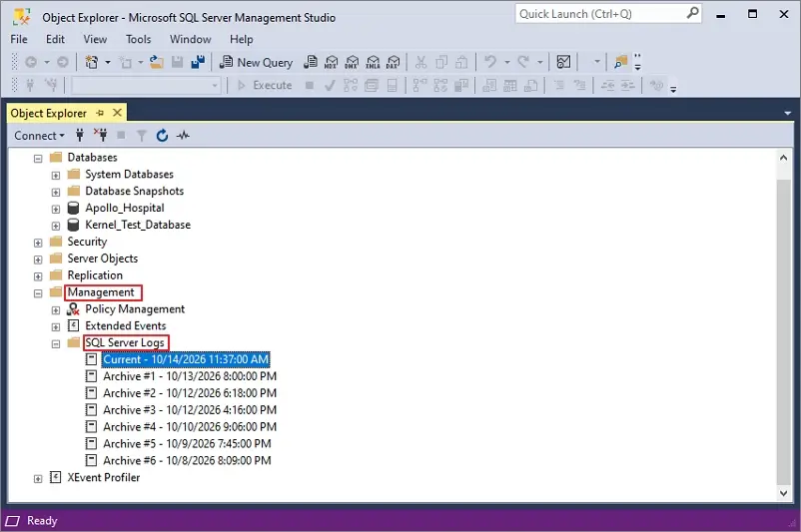The width and height of the screenshot is (801, 532).
Task: Click the New Query toolbar button
Action: 256,62
